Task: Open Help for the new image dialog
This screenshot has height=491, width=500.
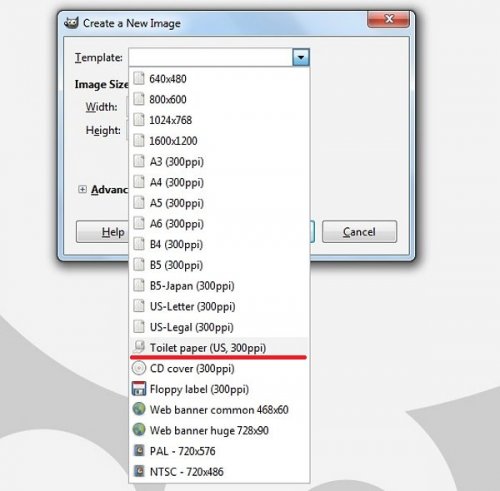Action: click(x=102, y=231)
